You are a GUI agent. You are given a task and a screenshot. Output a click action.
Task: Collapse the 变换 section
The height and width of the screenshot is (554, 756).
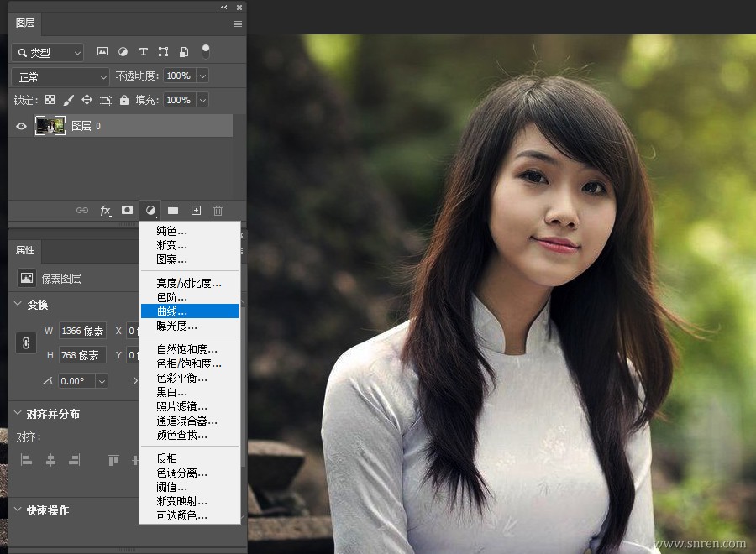18,304
